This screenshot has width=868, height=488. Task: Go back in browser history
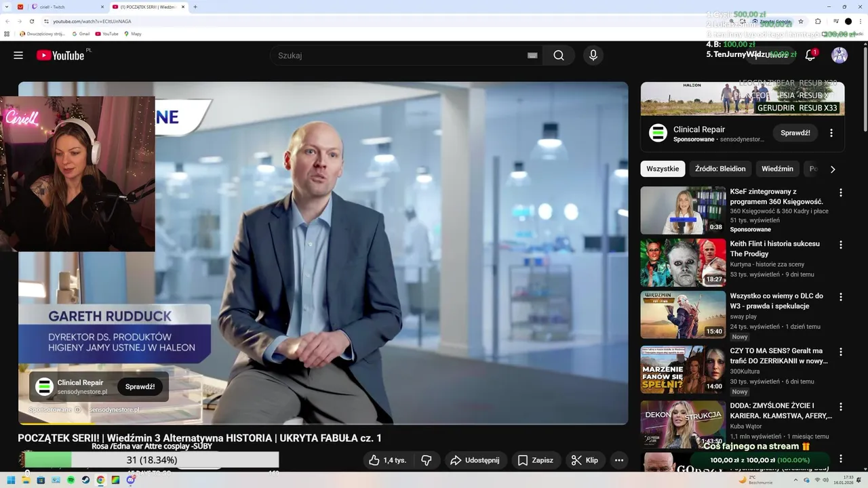click(7, 21)
